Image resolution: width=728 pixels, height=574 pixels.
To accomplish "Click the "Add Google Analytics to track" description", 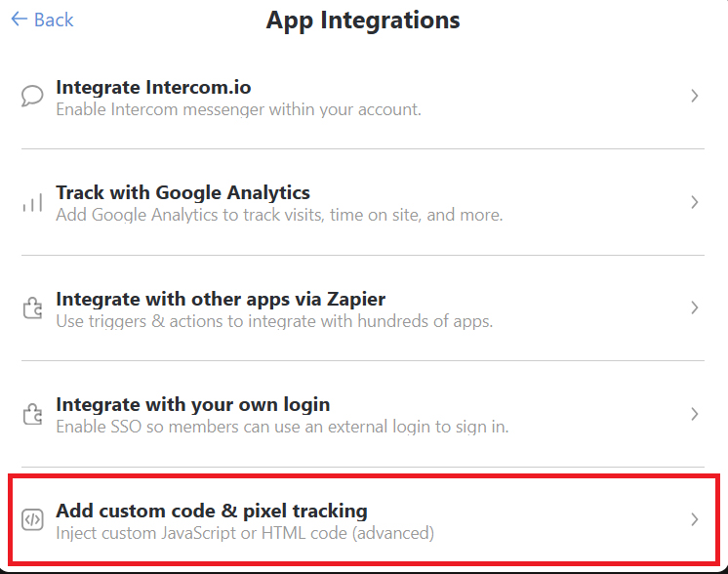I will tap(279, 215).
